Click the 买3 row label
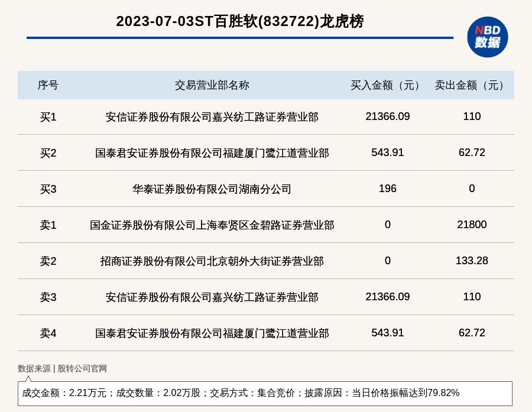The image size is (532, 412). coord(48,189)
